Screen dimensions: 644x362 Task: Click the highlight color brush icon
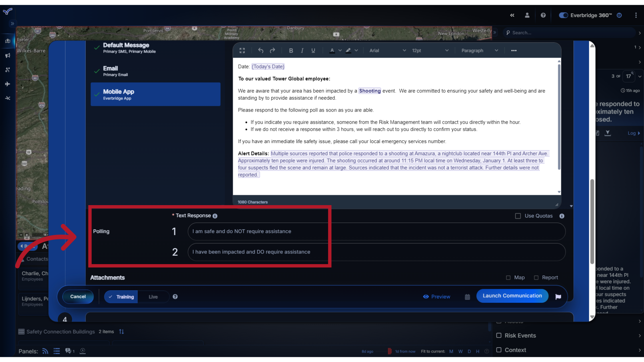(348, 50)
